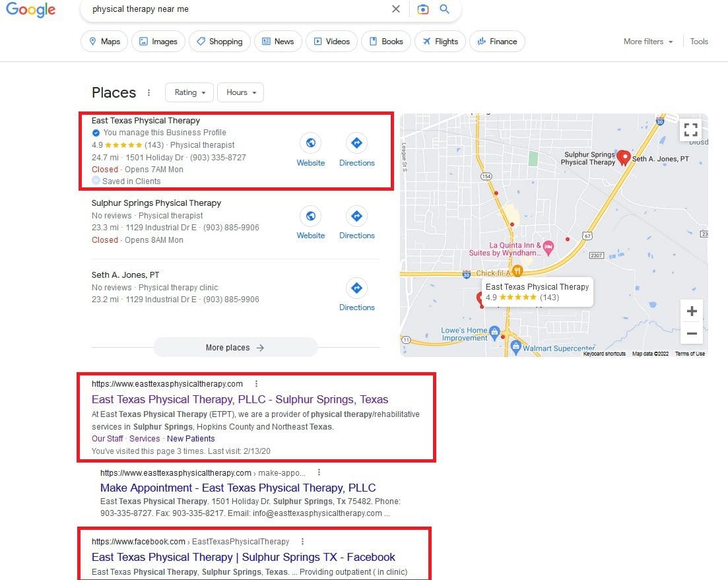Zoom in on the map

[691, 311]
